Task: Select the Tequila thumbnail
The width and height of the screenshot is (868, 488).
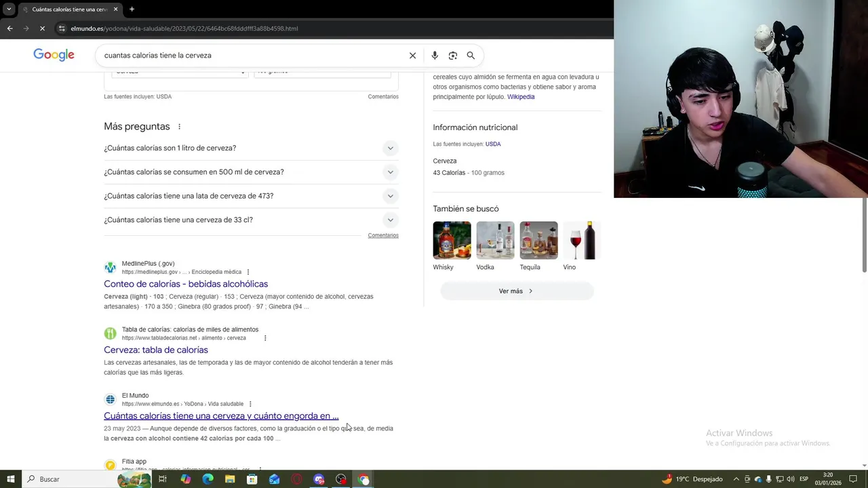Action: 538,241
